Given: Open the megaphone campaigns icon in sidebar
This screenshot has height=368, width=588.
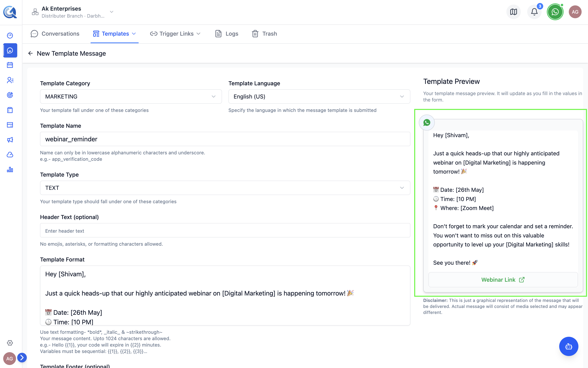Looking at the screenshot, I should (10, 140).
